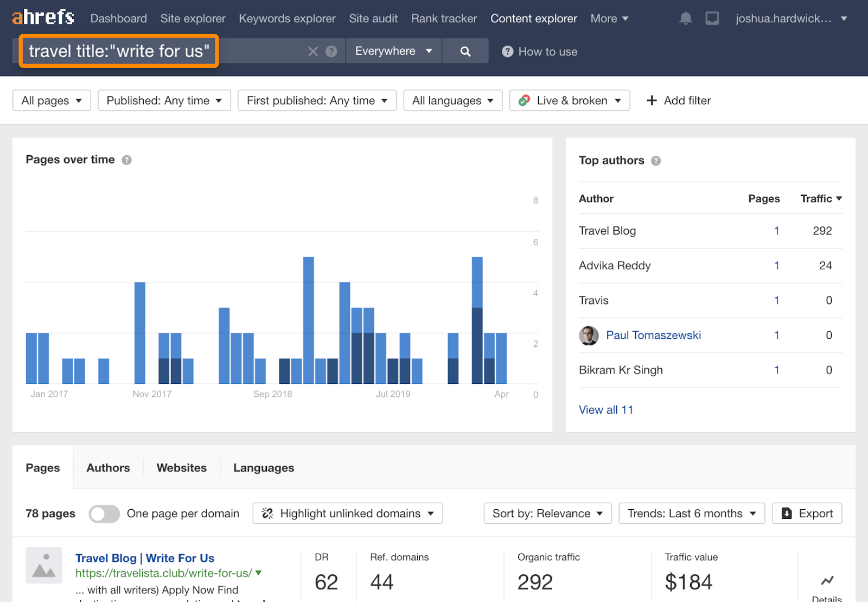Open the Details trend chart icon

[x=827, y=581]
